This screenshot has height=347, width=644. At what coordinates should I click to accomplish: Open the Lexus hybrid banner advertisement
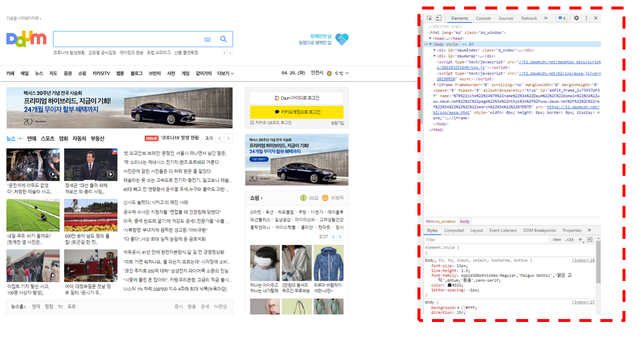pyautogui.click(x=119, y=108)
